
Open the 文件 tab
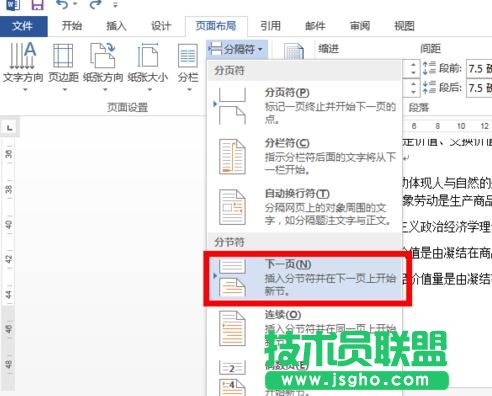(x=23, y=26)
